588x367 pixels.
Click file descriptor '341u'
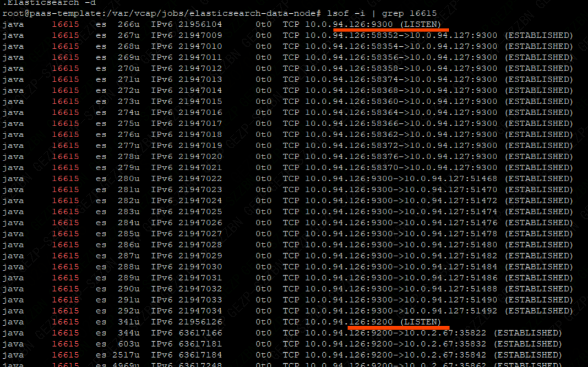[129, 322]
